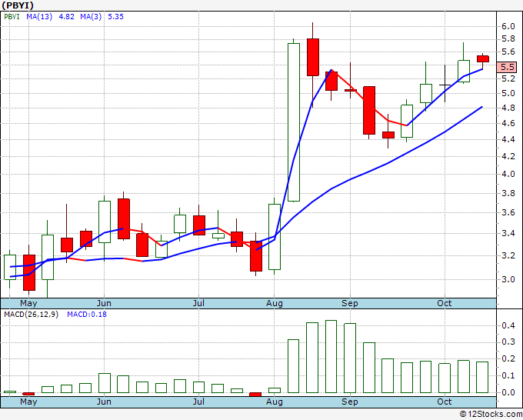The width and height of the screenshot is (523, 420).
Task: Click the red negative MACD bar before August
Action: point(255,395)
